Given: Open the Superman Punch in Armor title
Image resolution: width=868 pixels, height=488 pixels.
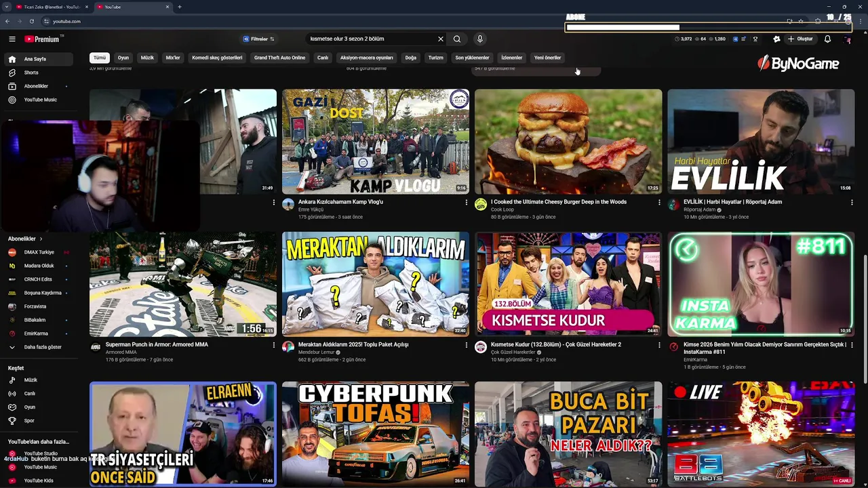Looking at the screenshot, I should 157,344.
